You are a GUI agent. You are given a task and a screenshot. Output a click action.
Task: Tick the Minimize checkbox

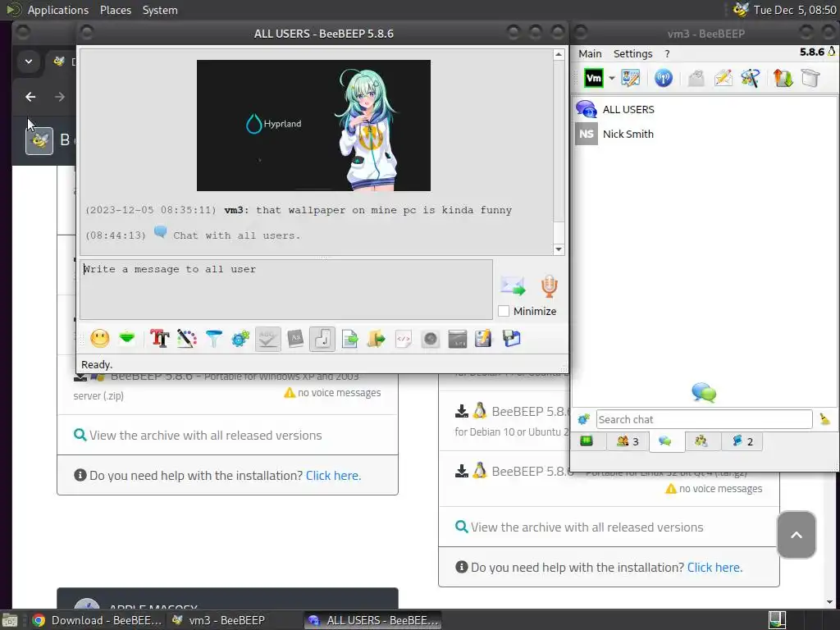504,311
